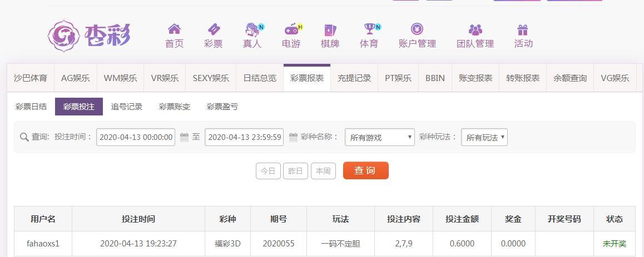
Task: Switch to the BBIN tab
Action: 435,78
